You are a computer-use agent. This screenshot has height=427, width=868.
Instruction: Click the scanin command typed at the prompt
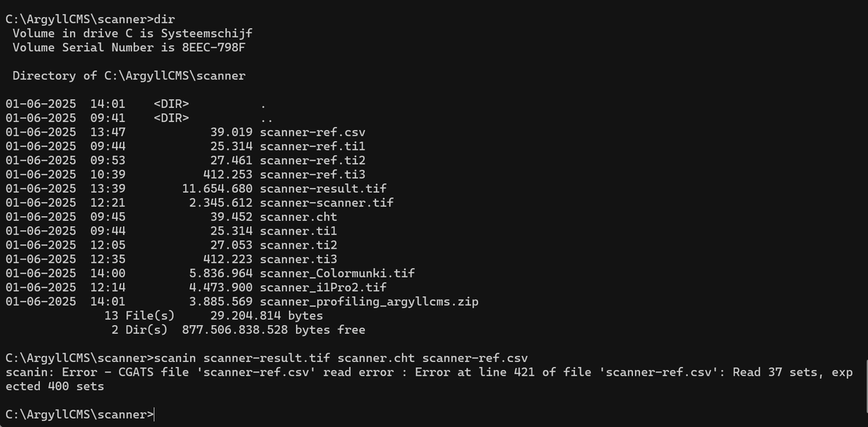(x=177, y=358)
